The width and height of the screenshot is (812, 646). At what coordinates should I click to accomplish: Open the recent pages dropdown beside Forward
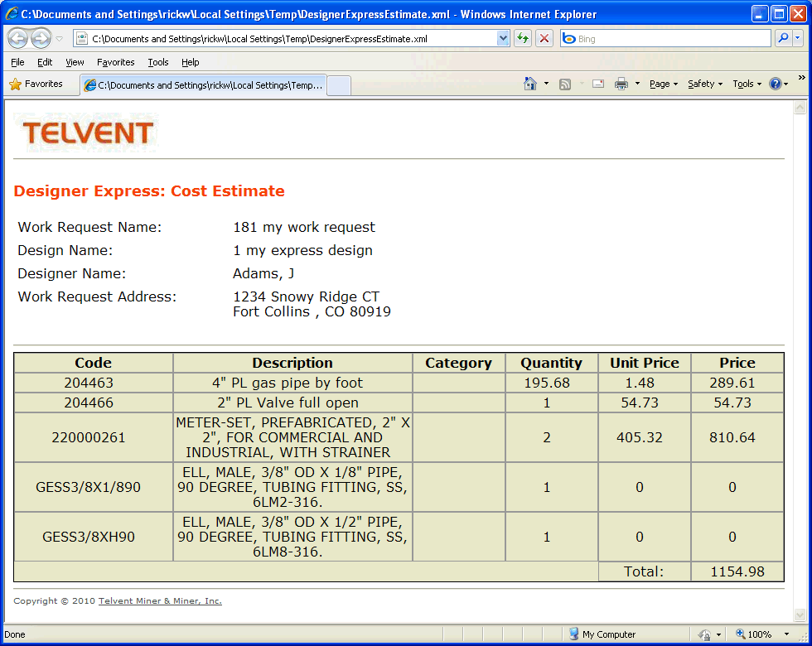[60, 39]
